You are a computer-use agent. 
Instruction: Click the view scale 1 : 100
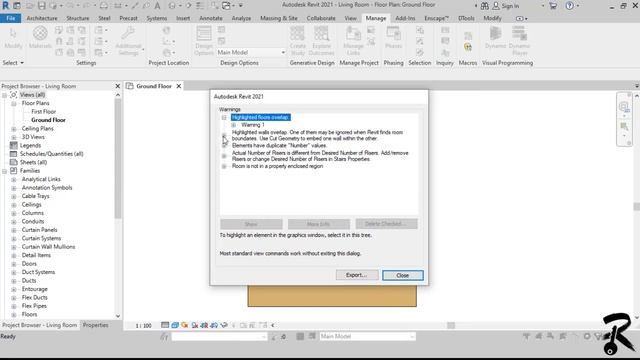[x=143, y=326]
